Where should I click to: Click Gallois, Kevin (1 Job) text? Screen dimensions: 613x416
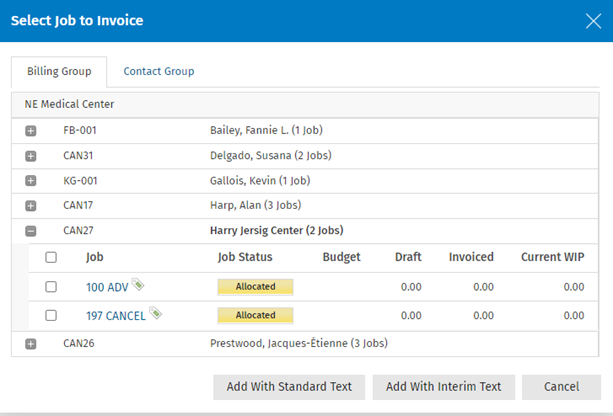coord(260,181)
